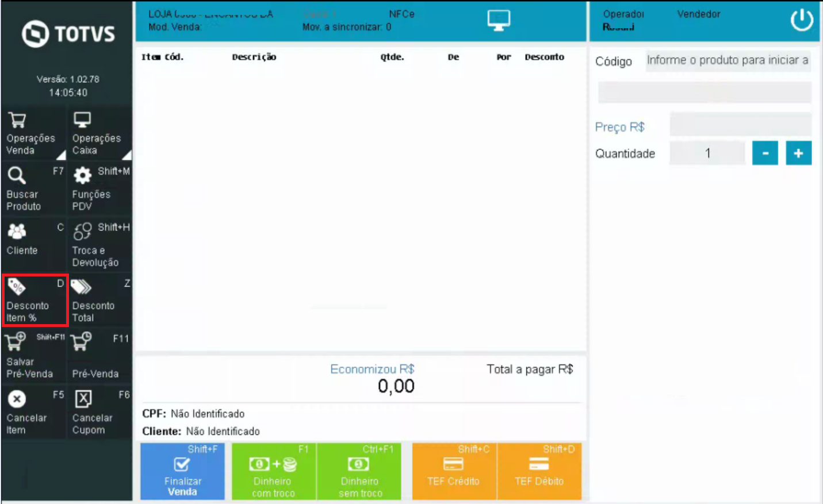
Task: Click the Qtde. column header
Action: tap(392, 57)
